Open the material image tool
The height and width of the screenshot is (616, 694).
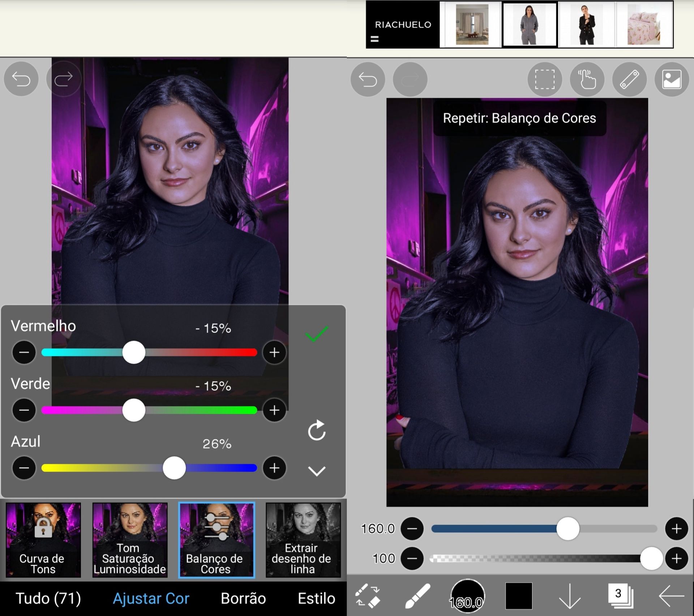click(x=672, y=79)
